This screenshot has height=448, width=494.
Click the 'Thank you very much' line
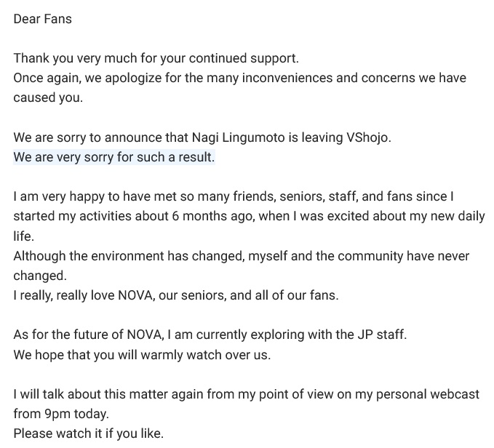pyautogui.click(x=156, y=58)
